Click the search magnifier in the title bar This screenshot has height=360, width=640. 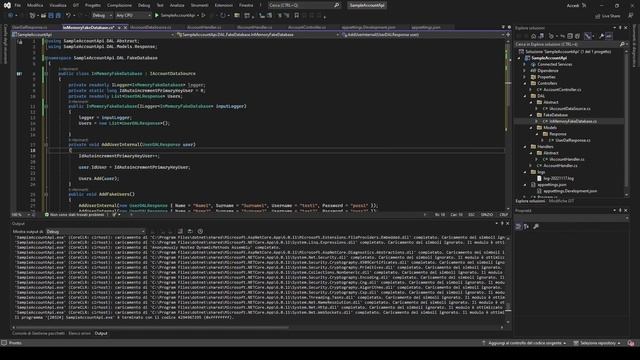[337, 5]
